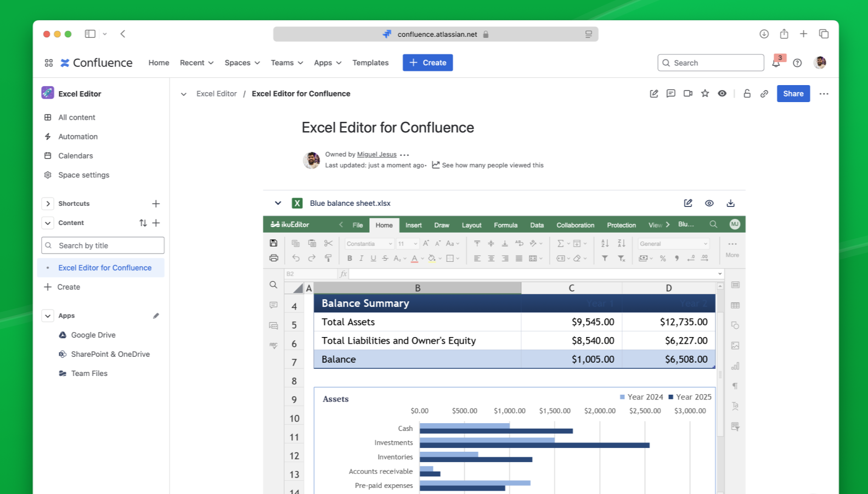Open the fill color picker in toolbar
This screenshot has width=868, height=494.
440,259
